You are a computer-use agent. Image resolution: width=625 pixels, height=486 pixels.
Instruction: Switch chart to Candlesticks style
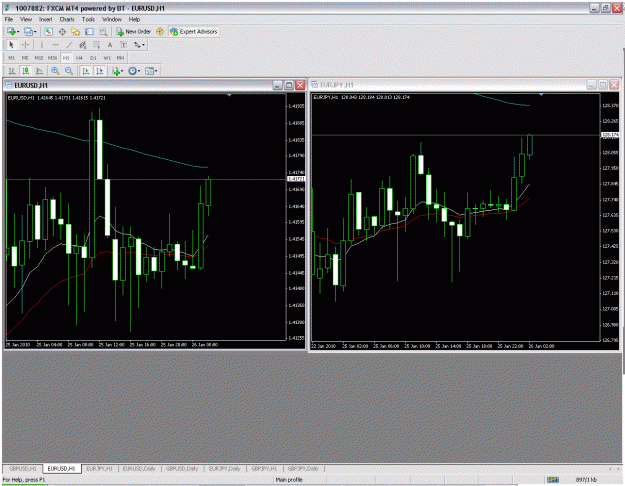coord(26,71)
